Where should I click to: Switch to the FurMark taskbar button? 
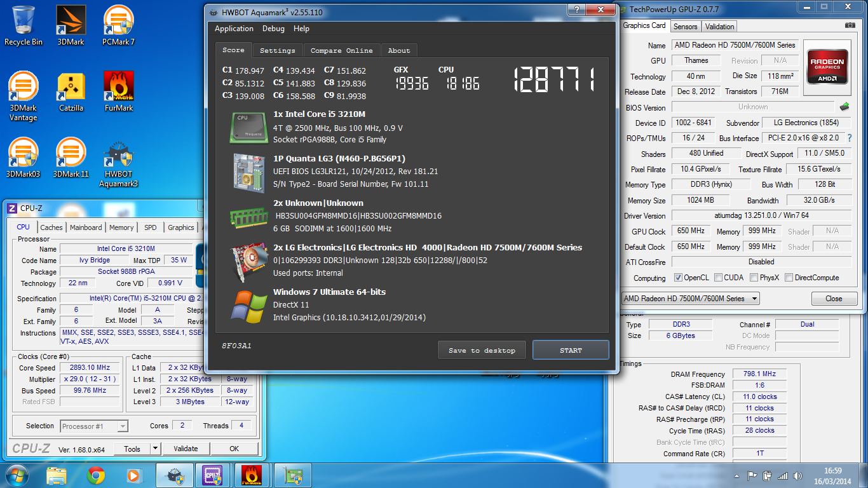point(251,475)
